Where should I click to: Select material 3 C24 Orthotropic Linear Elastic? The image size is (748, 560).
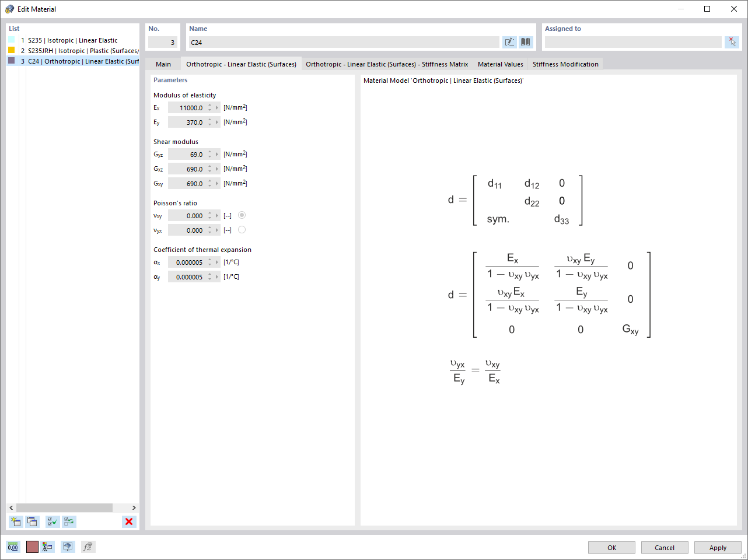73,61
